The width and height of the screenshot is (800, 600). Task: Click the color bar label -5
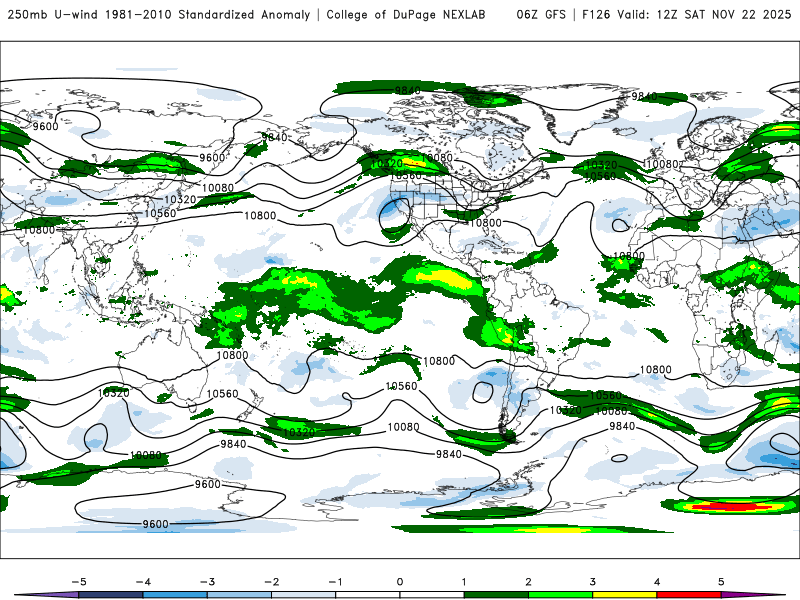[79, 582]
